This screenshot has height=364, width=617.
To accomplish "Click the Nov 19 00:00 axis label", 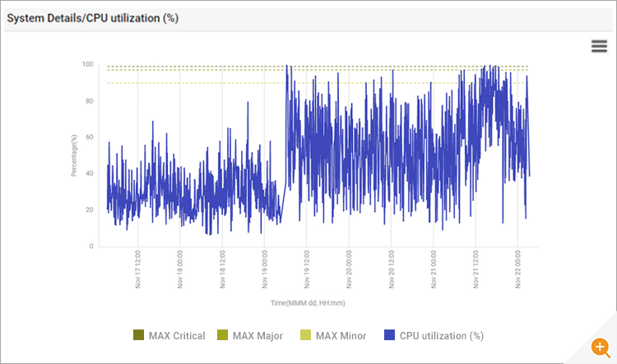I will [264, 270].
